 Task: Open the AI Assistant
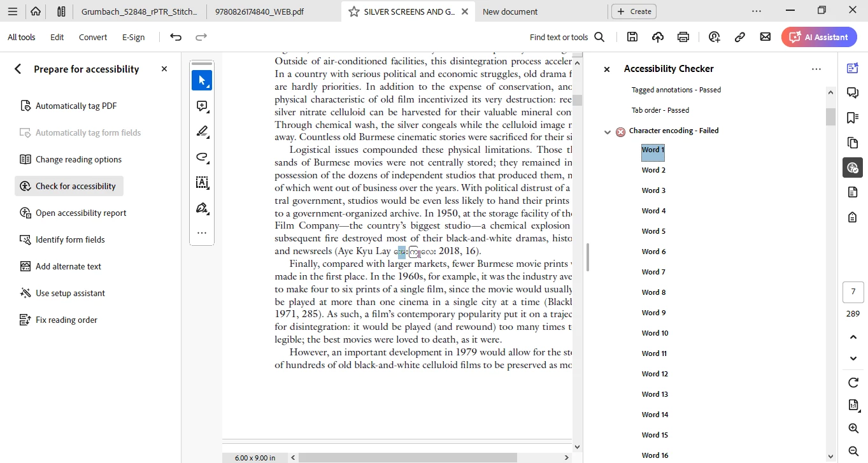click(x=819, y=37)
